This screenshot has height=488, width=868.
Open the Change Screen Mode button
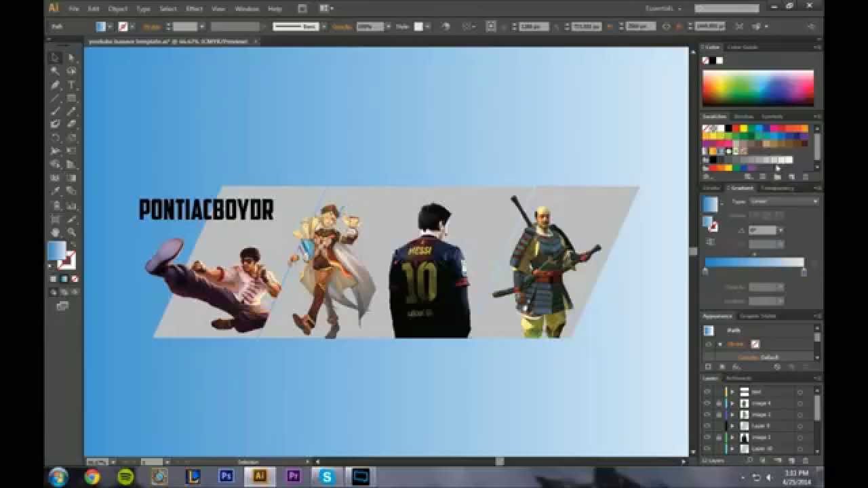pyautogui.click(x=62, y=306)
